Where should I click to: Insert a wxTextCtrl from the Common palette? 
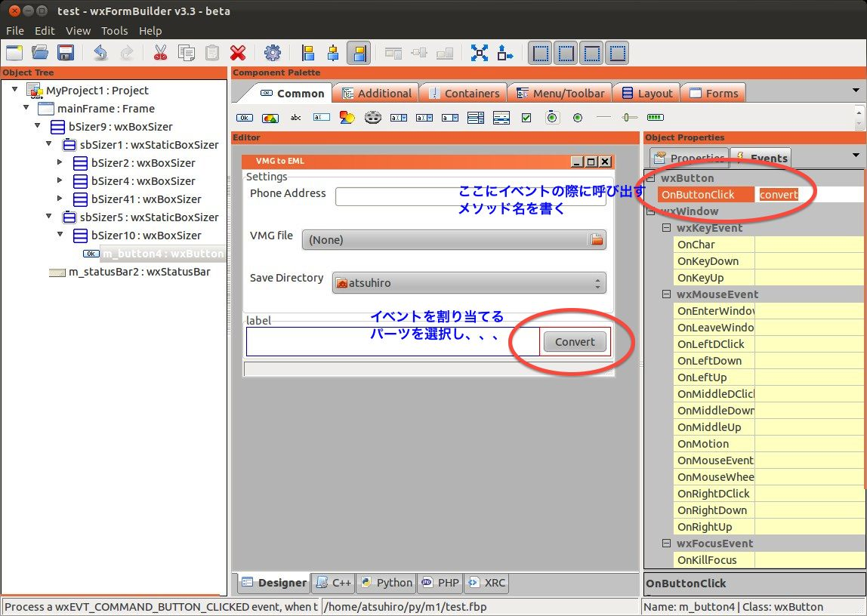pos(320,117)
